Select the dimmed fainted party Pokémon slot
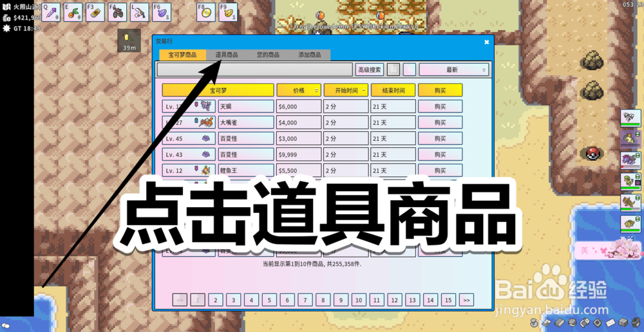This screenshot has width=644, height=332. click(630, 139)
